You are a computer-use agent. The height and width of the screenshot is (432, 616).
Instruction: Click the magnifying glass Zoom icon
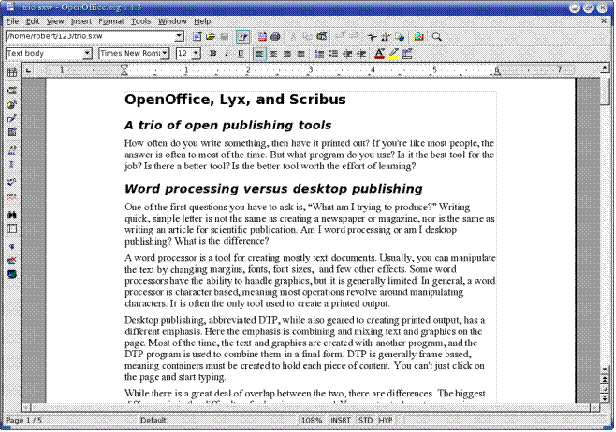click(x=436, y=37)
